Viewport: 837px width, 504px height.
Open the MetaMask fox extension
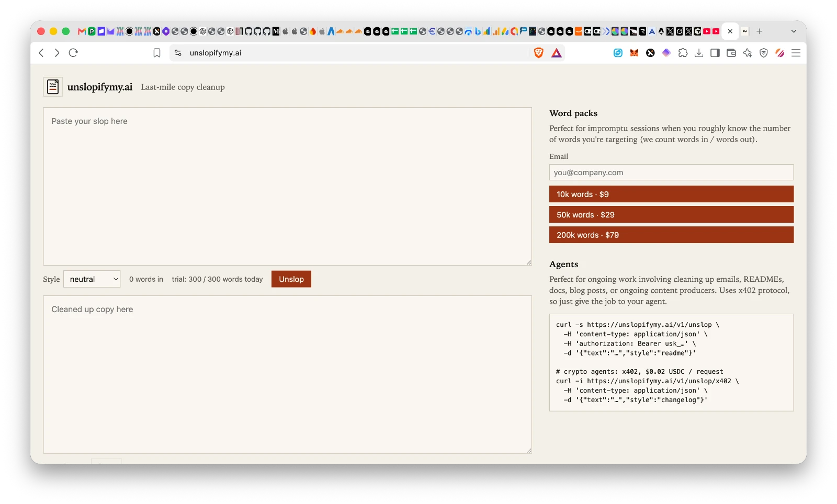coord(634,53)
